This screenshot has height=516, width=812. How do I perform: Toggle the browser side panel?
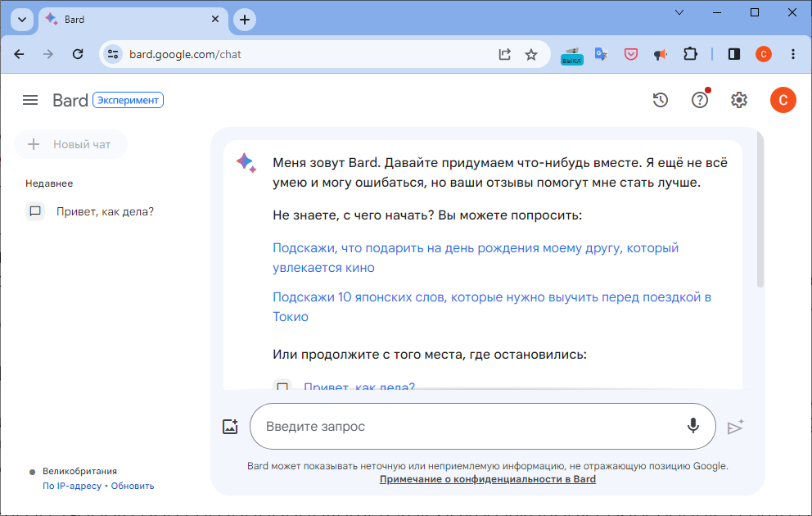[734, 54]
